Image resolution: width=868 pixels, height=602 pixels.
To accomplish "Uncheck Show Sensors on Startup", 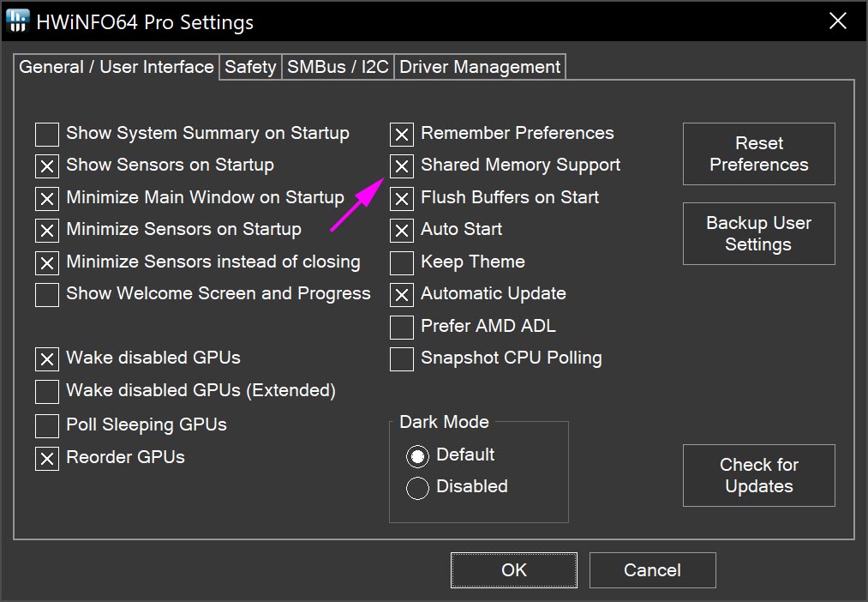I will 47,166.
